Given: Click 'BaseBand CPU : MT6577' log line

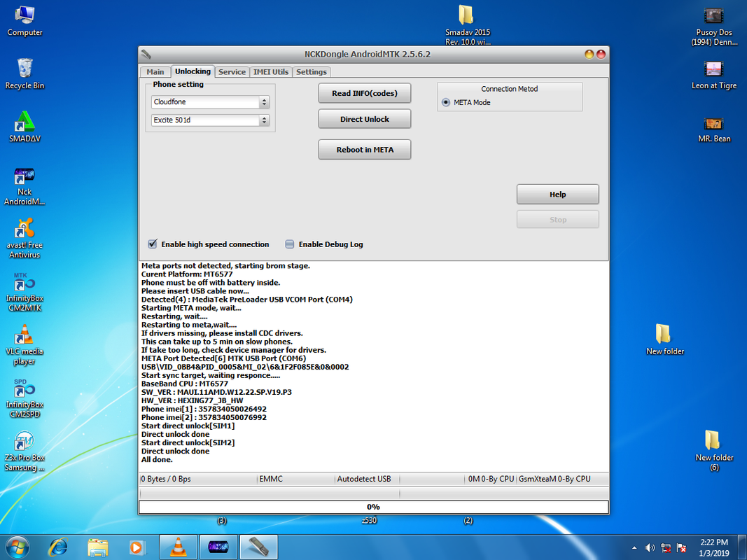Looking at the screenshot, I should point(184,384).
